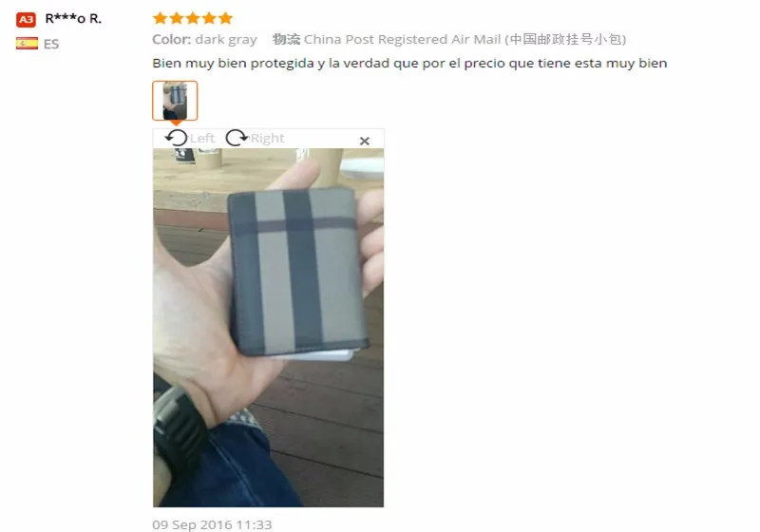Click the 'Right' rotate label
The height and width of the screenshot is (532, 760).
267,138
